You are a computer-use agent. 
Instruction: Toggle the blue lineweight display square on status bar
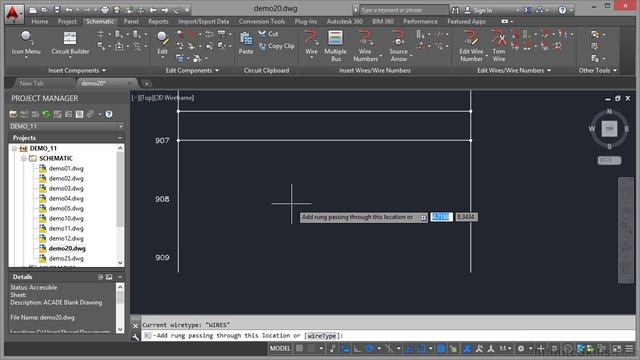click(x=441, y=349)
